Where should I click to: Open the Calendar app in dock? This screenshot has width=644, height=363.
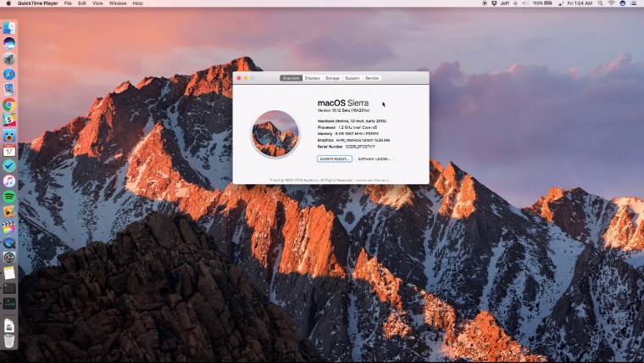coord(9,150)
